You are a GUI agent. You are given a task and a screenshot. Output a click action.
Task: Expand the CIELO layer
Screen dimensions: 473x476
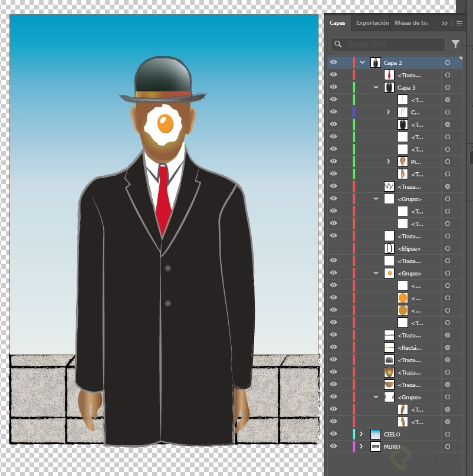pos(362,434)
